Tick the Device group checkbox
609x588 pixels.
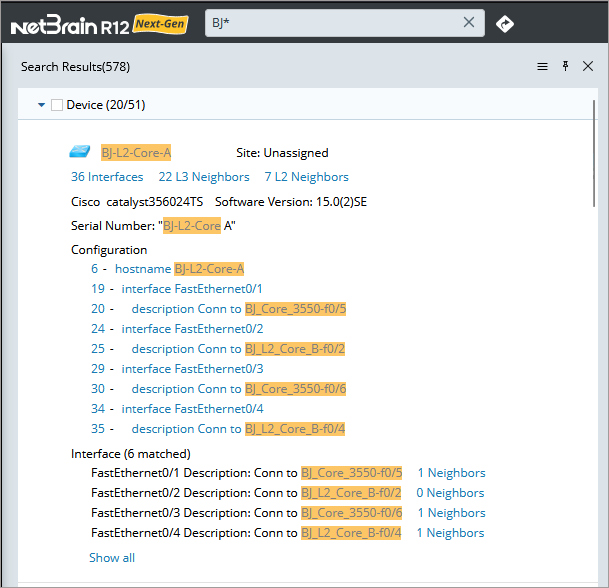pyautogui.click(x=57, y=105)
